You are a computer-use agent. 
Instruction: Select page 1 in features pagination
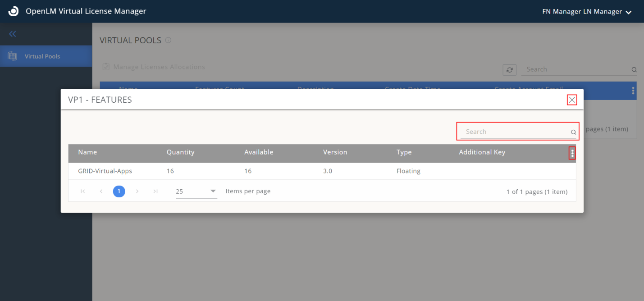(x=119, y=192)
